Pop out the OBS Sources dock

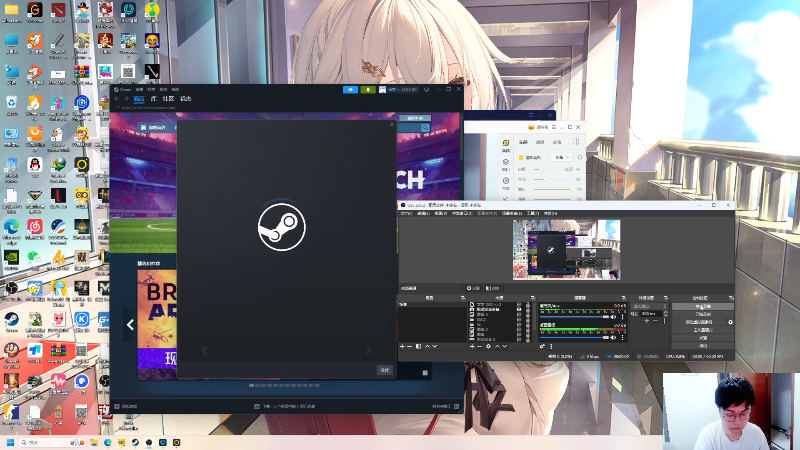pos(533,298)
